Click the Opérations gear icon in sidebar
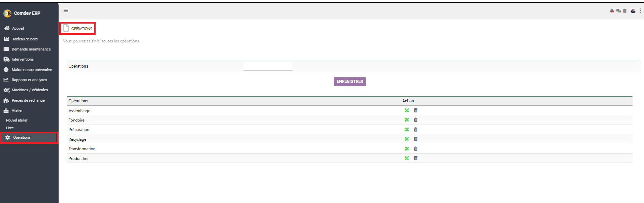 click(8, 137)
